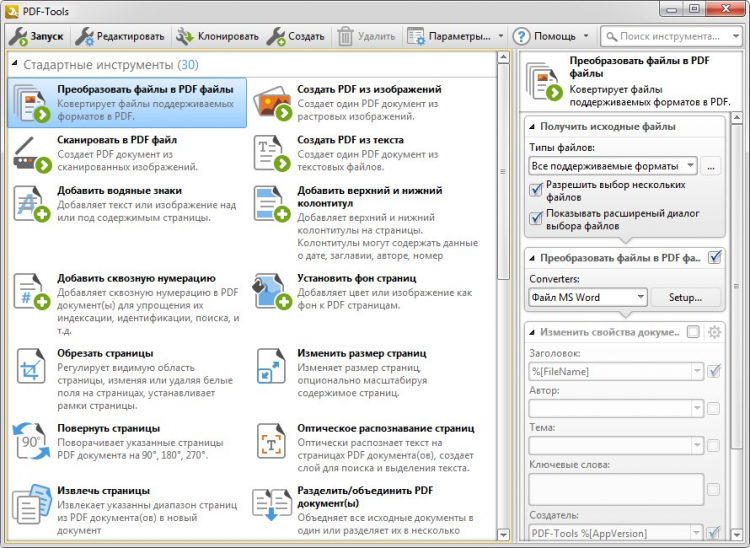Viewport: 750px width, 548px height.
Task: Select the Обрезать страницы title text
Action: (x=105, y=353)
